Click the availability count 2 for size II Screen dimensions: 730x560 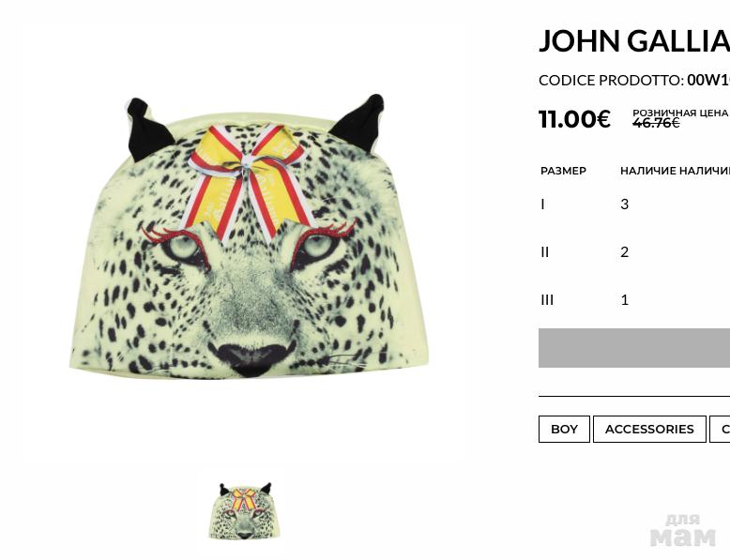click(x=624, y=251)
